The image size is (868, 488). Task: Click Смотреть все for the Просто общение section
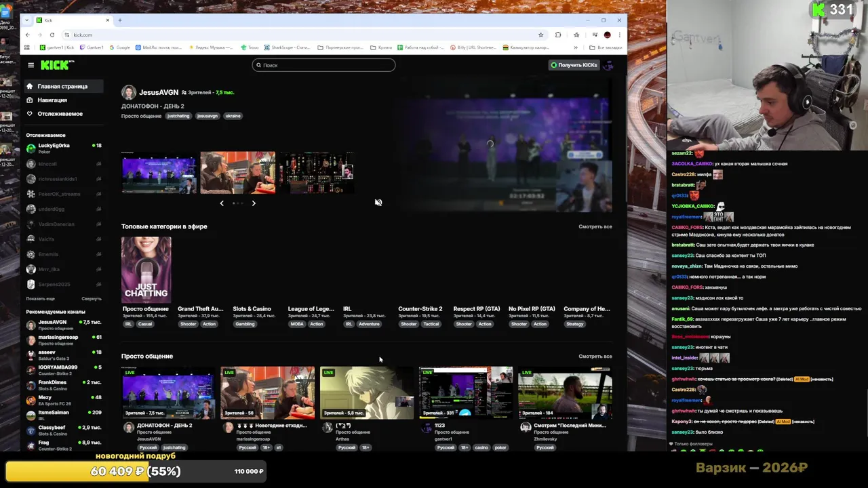[x=595, y=357]
